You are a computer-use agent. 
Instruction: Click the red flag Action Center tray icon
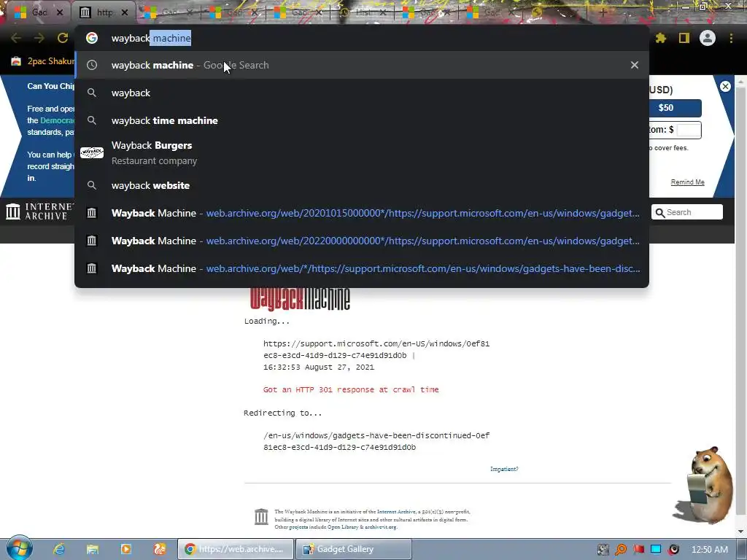coord(638,550)
